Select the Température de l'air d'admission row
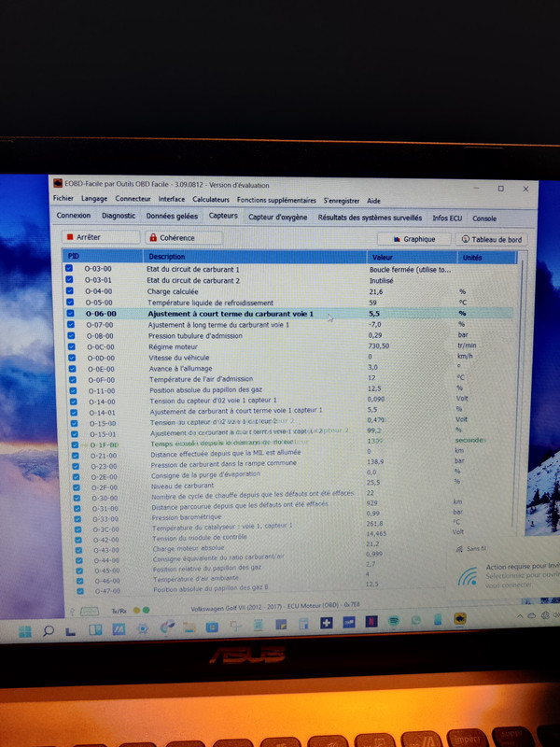 (290, 379)
